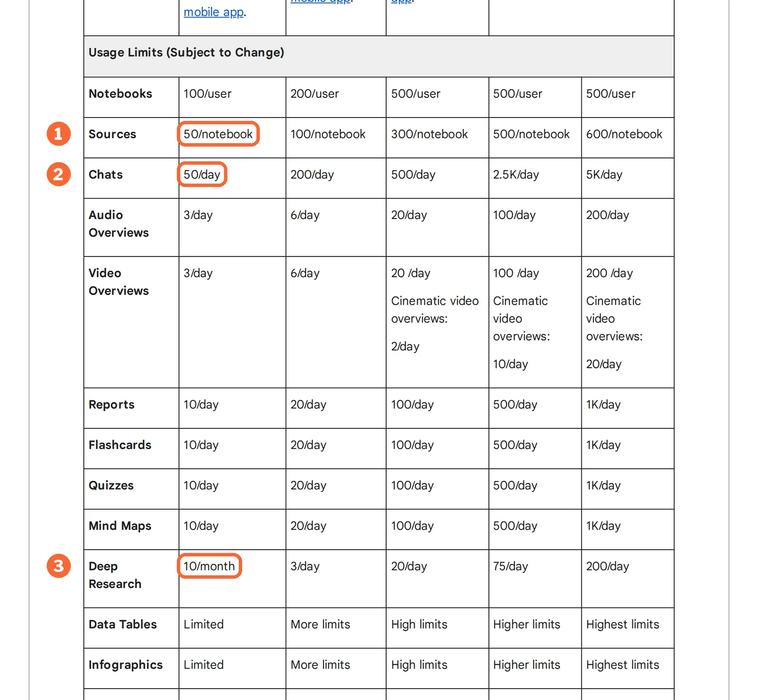Click the "600/notebook" Sources value

624,134
